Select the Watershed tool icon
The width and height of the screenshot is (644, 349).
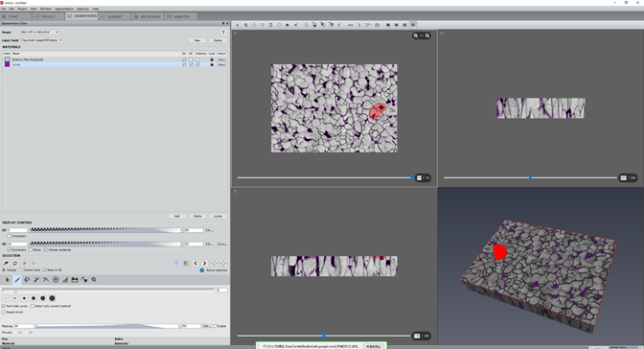click(84, 280)
